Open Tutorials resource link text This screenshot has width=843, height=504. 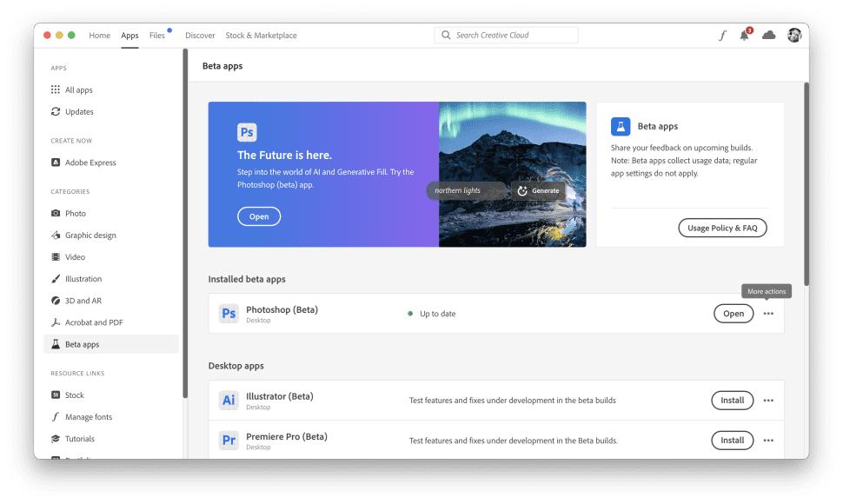click(80, 439)
